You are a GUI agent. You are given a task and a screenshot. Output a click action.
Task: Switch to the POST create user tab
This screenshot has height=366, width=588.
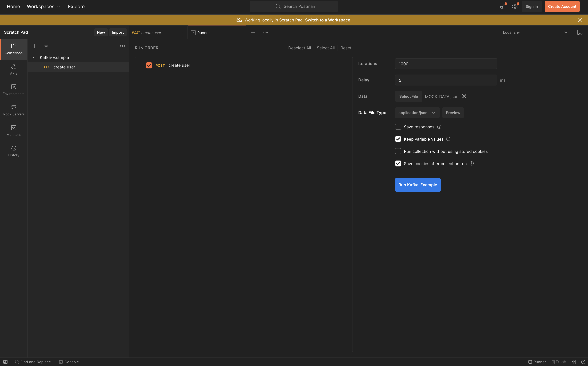click(x=158, y=33)
